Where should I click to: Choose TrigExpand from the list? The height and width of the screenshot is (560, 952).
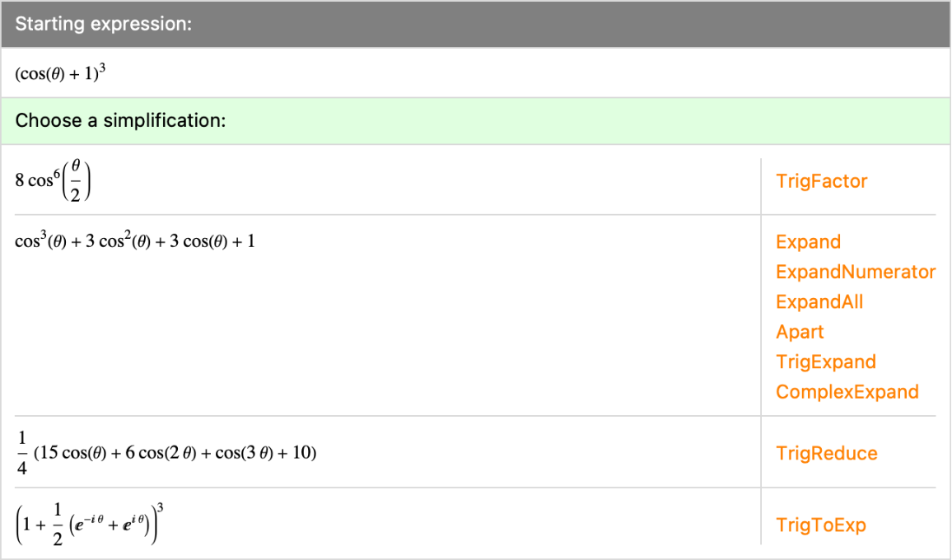tap(825, 362)
